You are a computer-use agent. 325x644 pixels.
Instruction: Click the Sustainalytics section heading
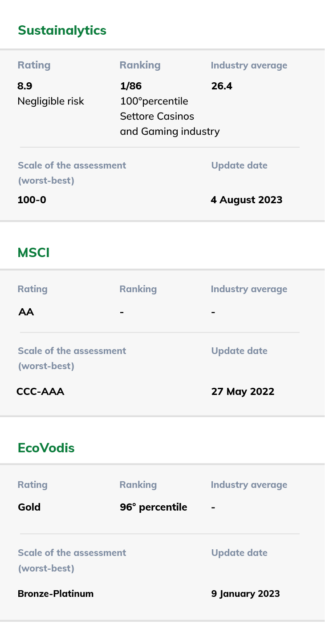[62, 30]
